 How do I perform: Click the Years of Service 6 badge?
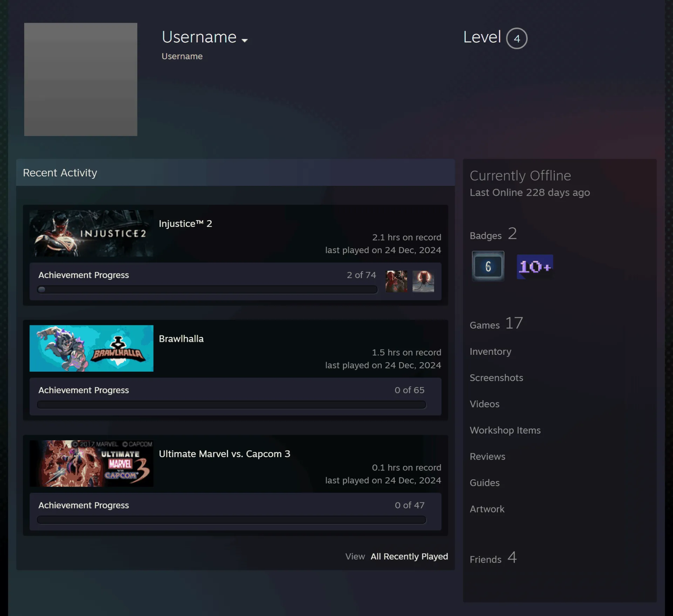(x=488, y=266)
